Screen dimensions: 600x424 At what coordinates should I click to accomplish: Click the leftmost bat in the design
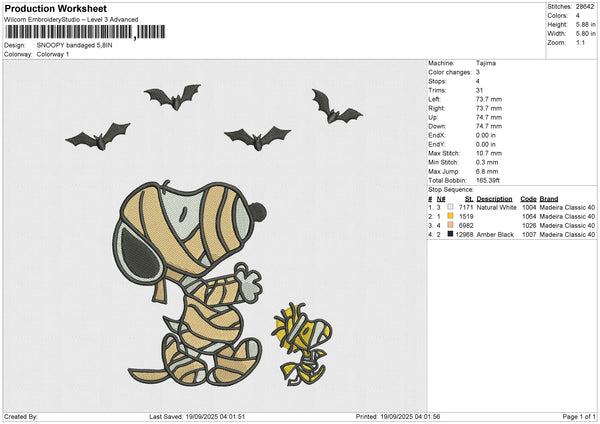pyautogui.click(x=96, y=134)
